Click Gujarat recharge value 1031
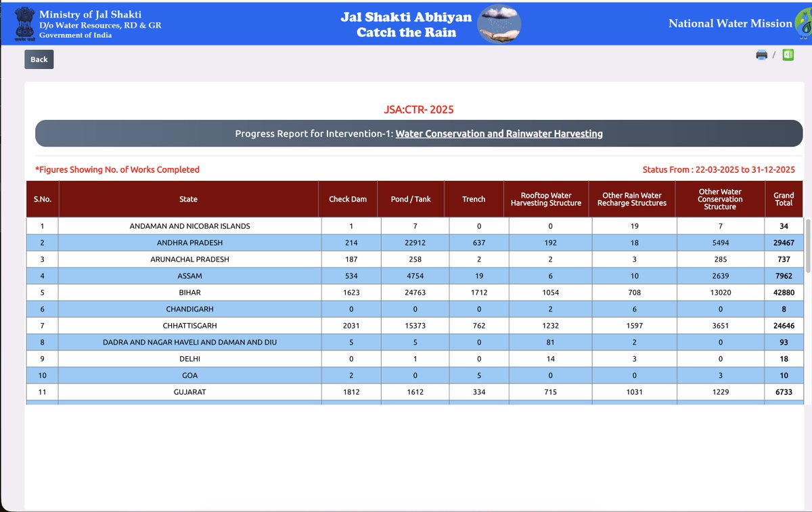Screen dimensions: 812x512 point(635,392)
